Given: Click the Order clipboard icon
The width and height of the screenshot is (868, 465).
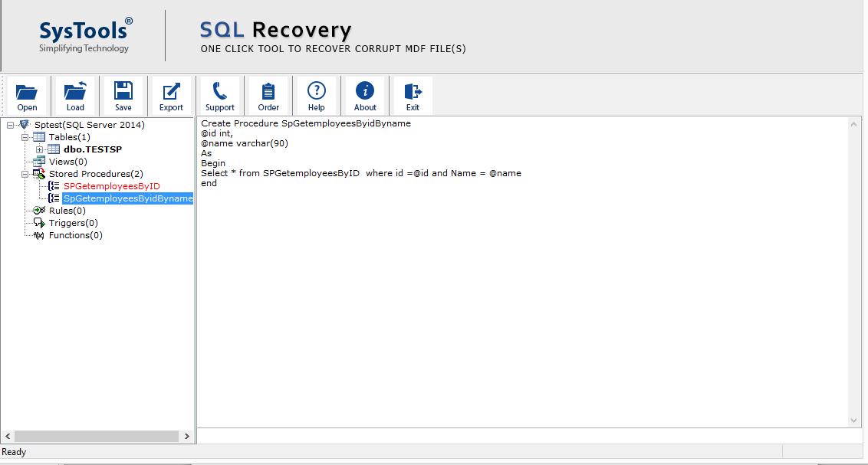Looking at the screenshot, I should click(268, 91).
